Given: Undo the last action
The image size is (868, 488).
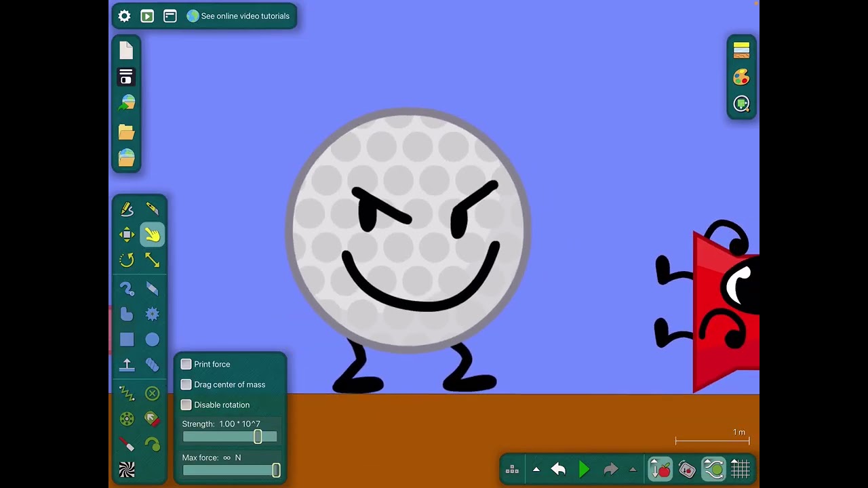Looking at the screenshot, I should (x=558, y=469).
